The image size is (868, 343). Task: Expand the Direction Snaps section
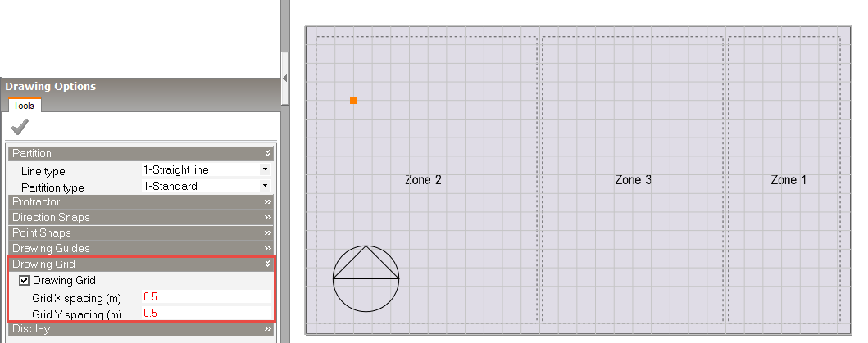point(267,217)
